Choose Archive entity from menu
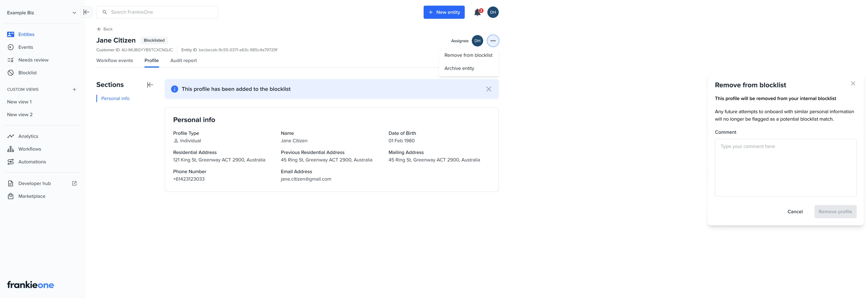868x298 pixels. 459,68
